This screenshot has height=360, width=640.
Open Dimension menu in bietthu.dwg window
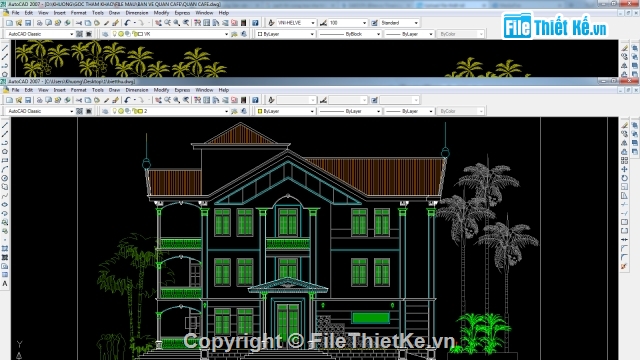tap(137, 90)
